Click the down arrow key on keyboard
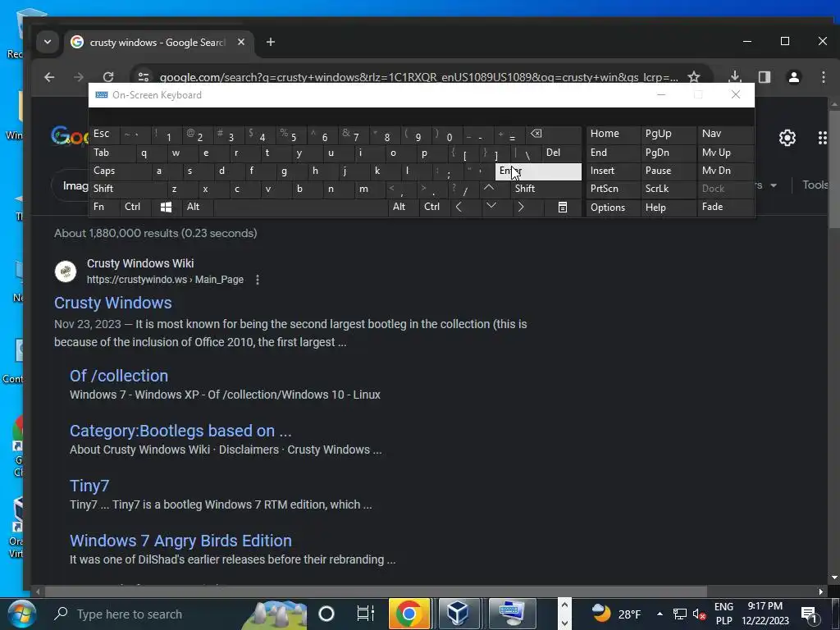Image resolution: width=840 pixels, height=630 pixels. pyautogui.click(x=491, y=206)
